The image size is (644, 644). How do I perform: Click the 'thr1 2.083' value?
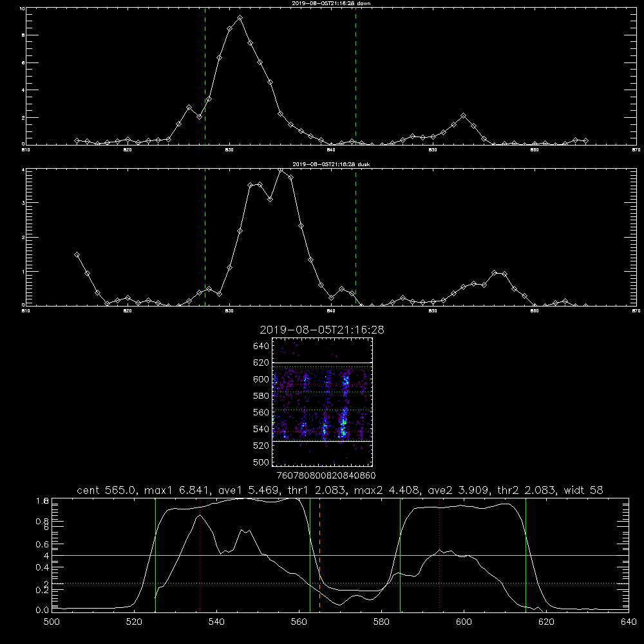[317, 490]
